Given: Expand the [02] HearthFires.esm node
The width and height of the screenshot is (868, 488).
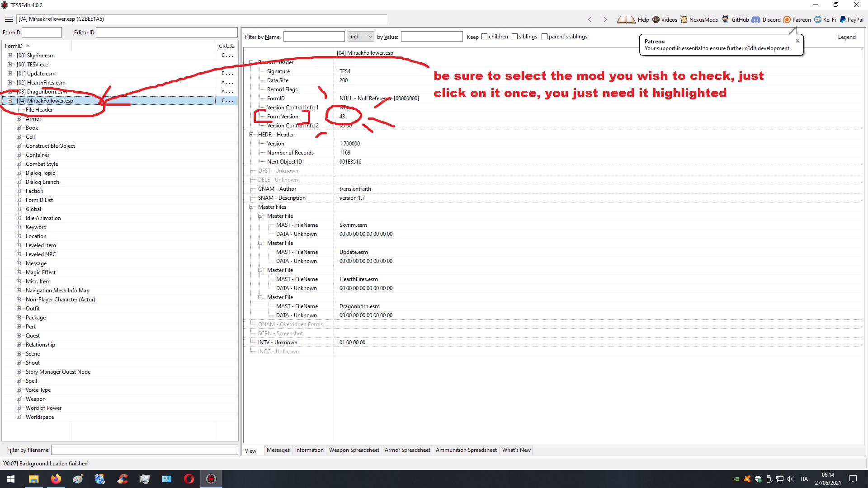Looking at the screenshot, I should pyautogui.click(x=9, y=83).
